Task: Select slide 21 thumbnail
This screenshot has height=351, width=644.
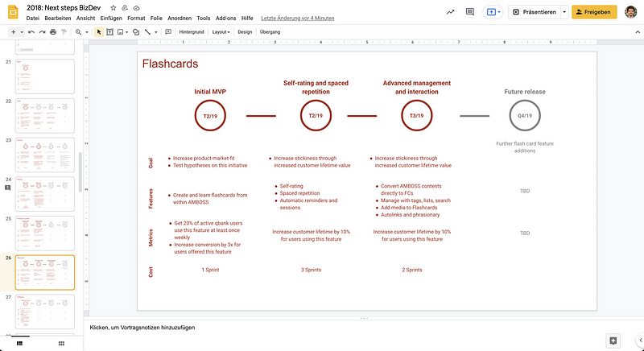Action: coord(45,76)
